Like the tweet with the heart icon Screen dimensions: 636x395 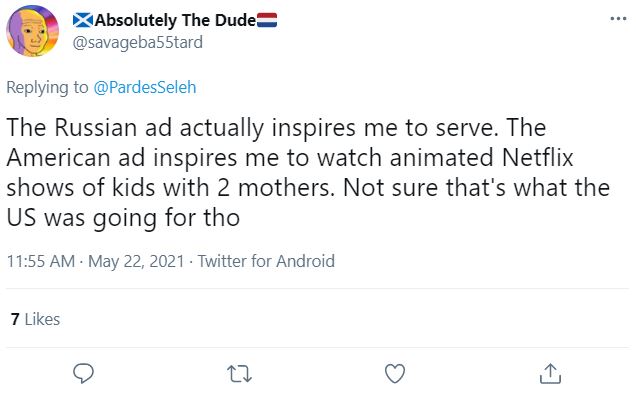click(x=395, y=374)
